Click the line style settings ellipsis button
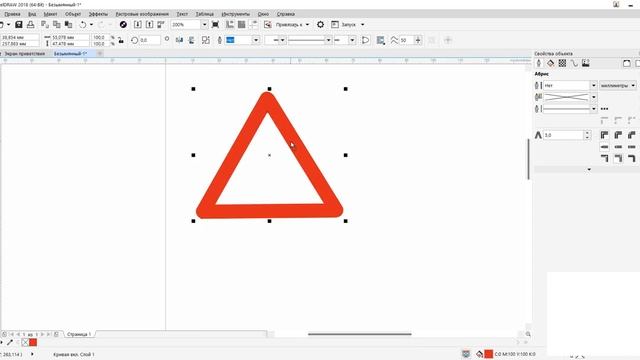Image resolution: width=640 pixels, height=360 pixels. [604, 109]
